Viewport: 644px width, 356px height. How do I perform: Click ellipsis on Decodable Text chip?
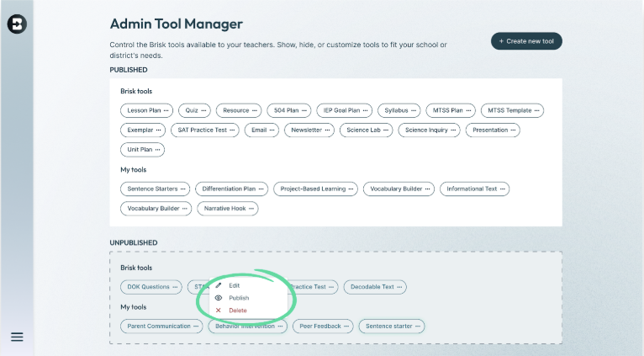399,287
